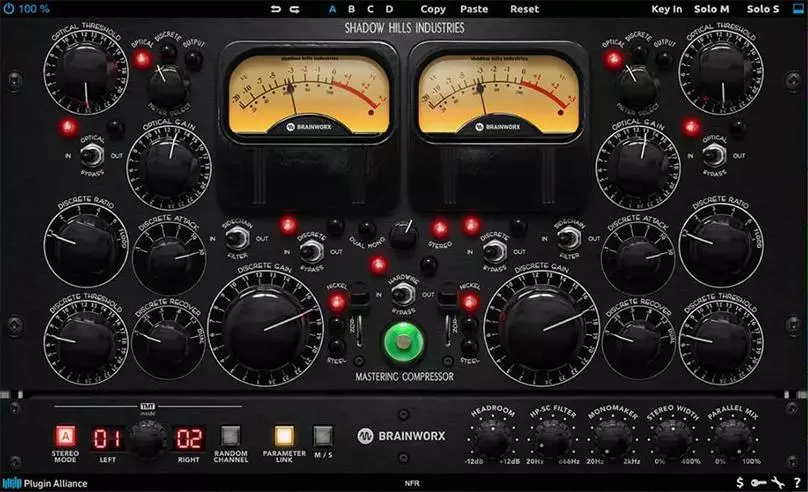Enable Key In
This screenshot has width=808, height=492.
pyautogui.click(x=666, y=9)
